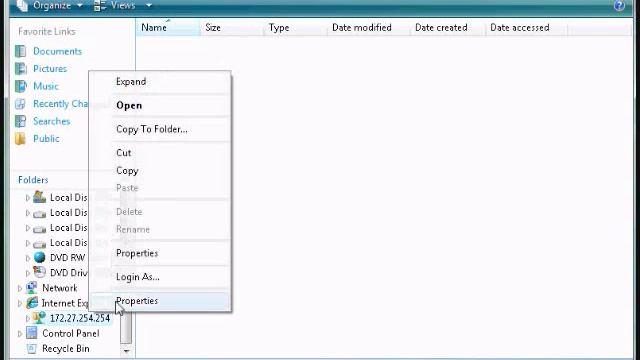Select 172.27.254.254 in folder tree

[x=80, y=318]
